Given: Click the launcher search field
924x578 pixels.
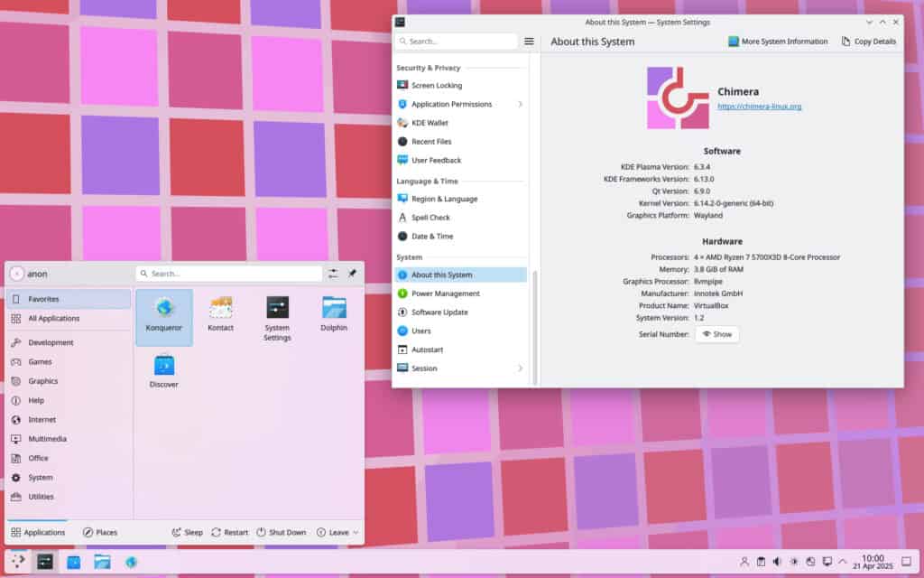Looking at the screenshot, I should [x=228, y=274].
